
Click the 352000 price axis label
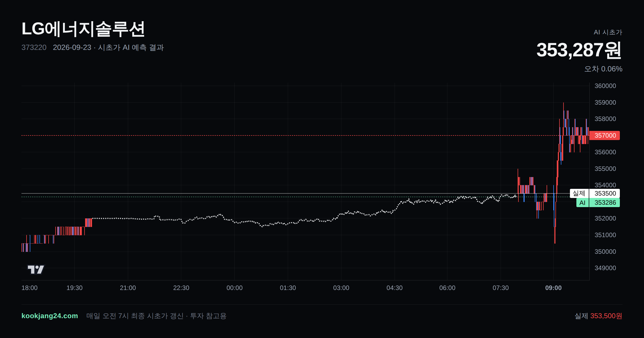click(x=605, y=218)
